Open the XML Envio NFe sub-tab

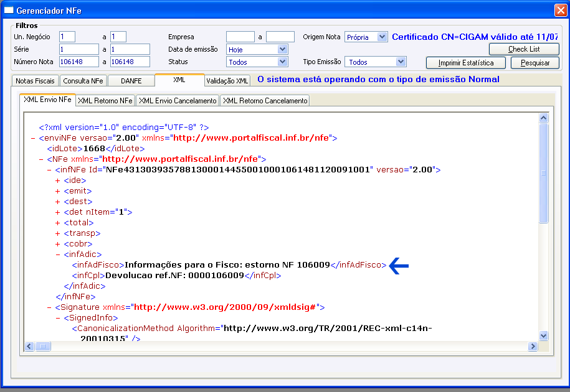[x=47, y=100]
